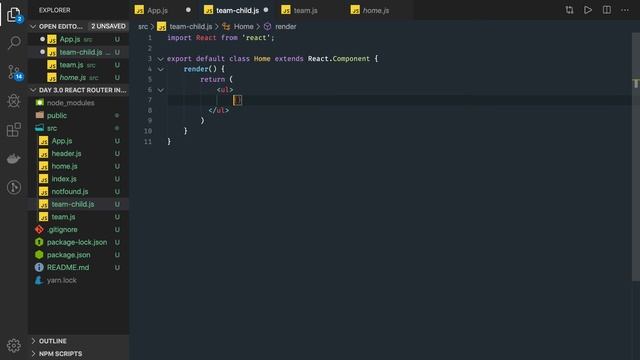Open home.js in the src tree
This screenshot has width=640, height=360.
tap(78, 166)
